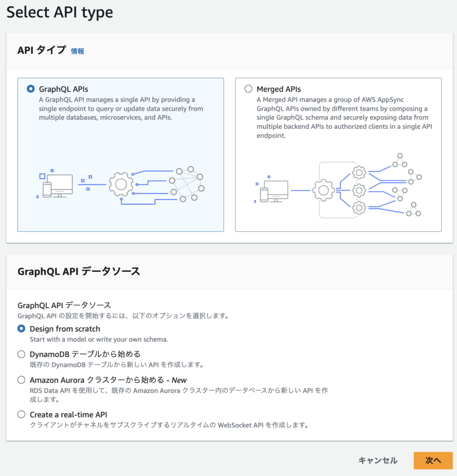Click the GraphQL APIs gear illustration

(x=120, y=184)
